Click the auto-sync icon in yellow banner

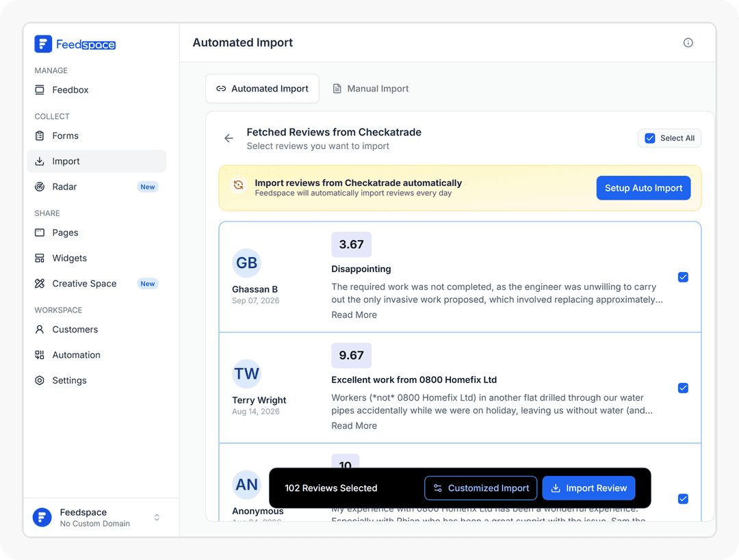click(x=239, y=185)
